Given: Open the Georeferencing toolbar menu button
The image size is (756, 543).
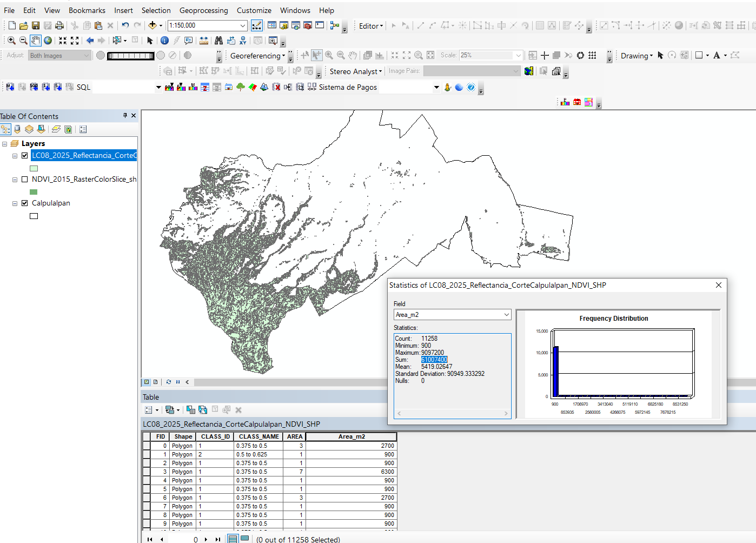Looking at the screenshot, I should (x=257, y=56).
